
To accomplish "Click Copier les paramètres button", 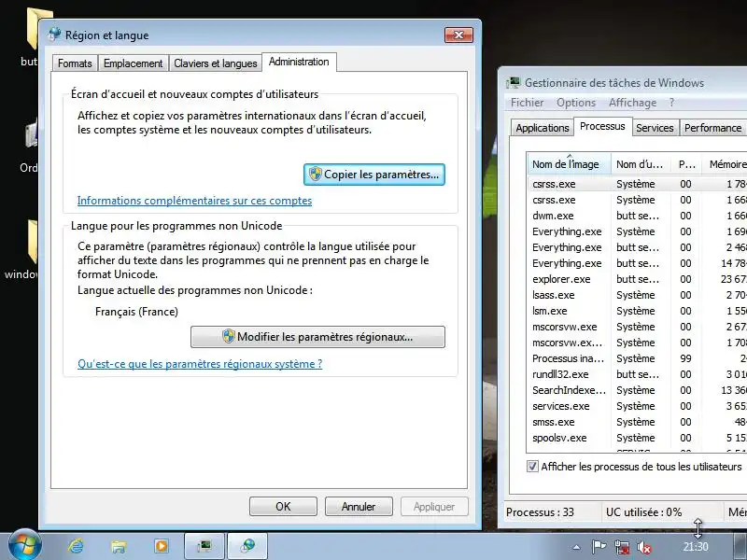I will 374,175.
